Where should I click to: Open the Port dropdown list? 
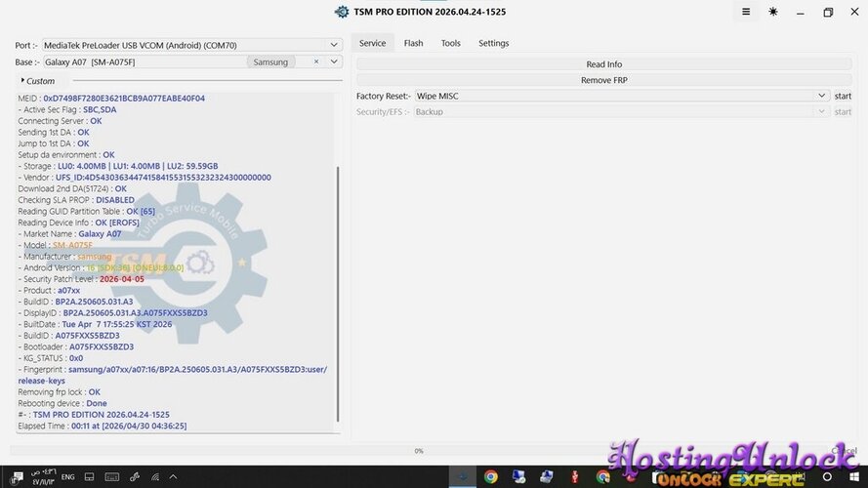pos(334,45)
